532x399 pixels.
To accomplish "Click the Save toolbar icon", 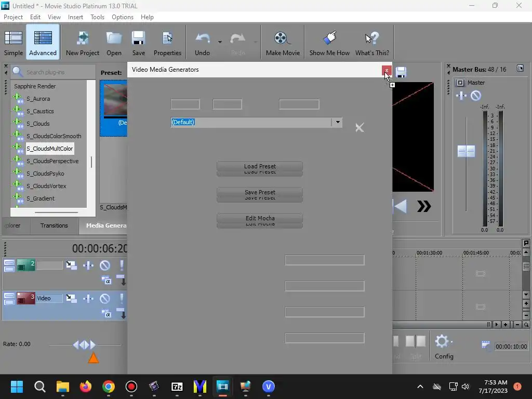I will pyautogui.click(x=138, y=38).
